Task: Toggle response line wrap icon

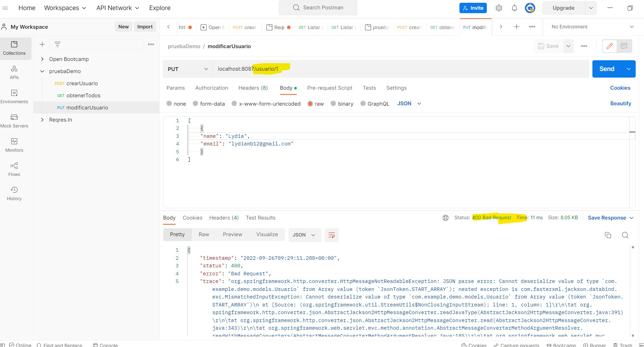Action: (331, 235)
